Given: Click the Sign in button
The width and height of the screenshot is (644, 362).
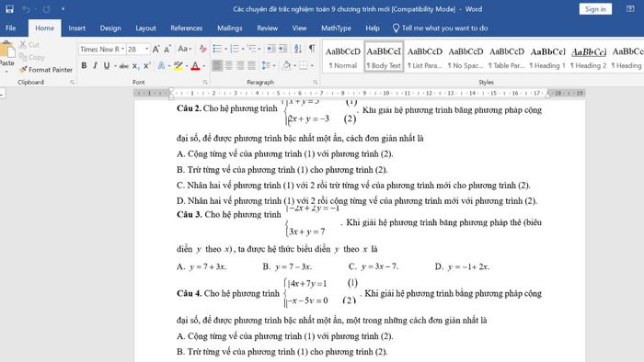Looking at the screenshot, I should click(595, 9).
